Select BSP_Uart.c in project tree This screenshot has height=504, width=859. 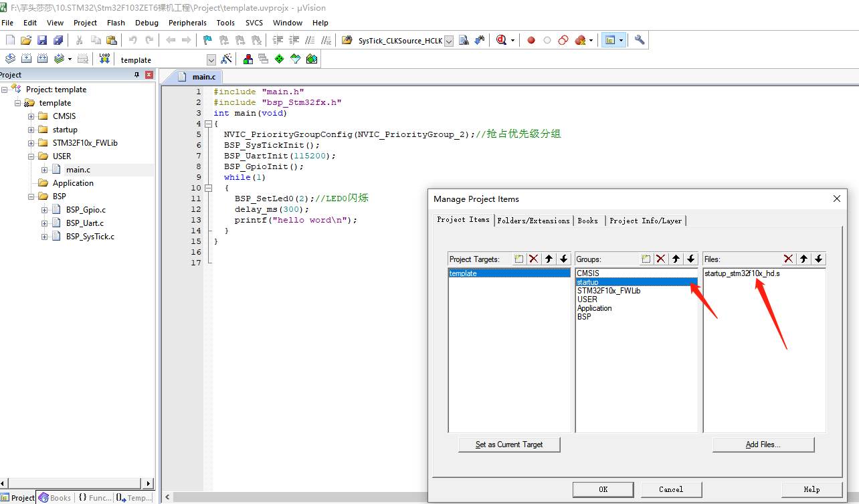(84, 223)
